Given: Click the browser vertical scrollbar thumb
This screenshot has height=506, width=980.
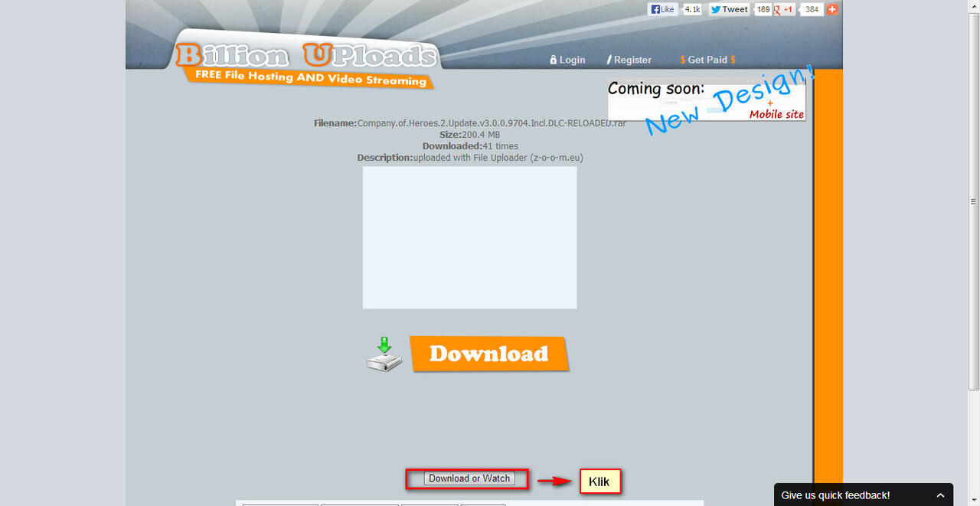Looking at the screenshot, I should (974, 201).
